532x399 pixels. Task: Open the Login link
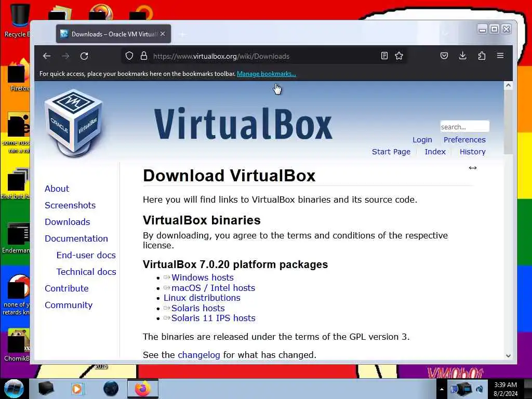422,140
